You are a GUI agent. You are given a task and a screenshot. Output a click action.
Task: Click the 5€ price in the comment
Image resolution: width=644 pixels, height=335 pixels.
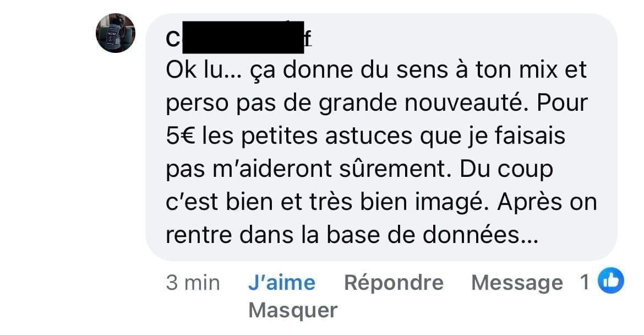(181, 136)
